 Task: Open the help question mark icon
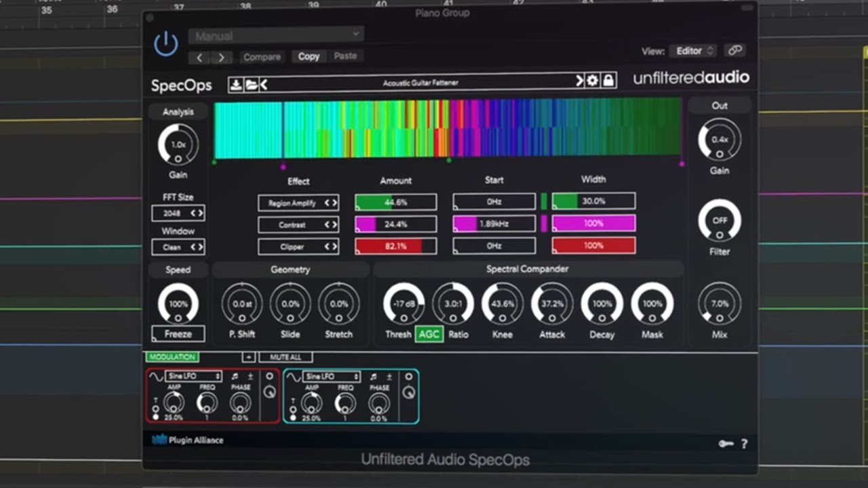click(x=744, y=444)
